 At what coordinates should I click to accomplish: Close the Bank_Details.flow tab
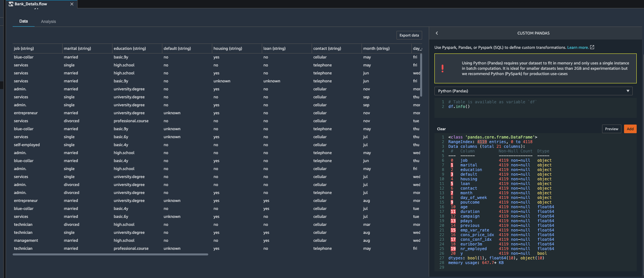72,4
